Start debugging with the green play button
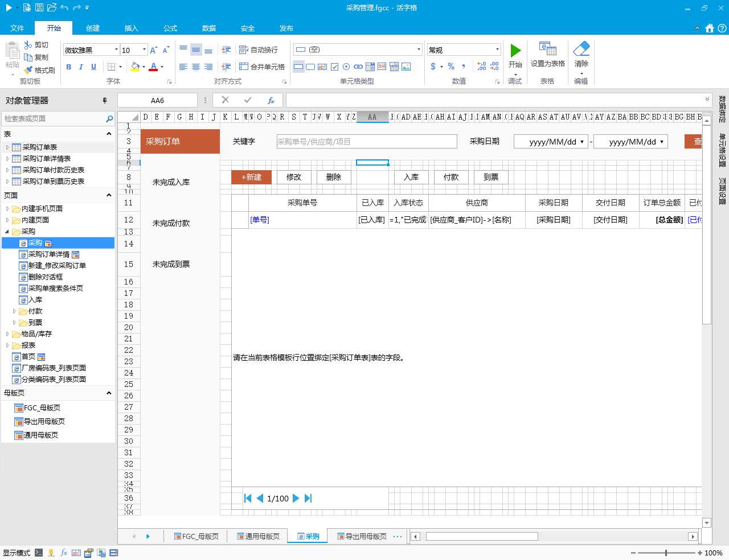 pos(515,51)
